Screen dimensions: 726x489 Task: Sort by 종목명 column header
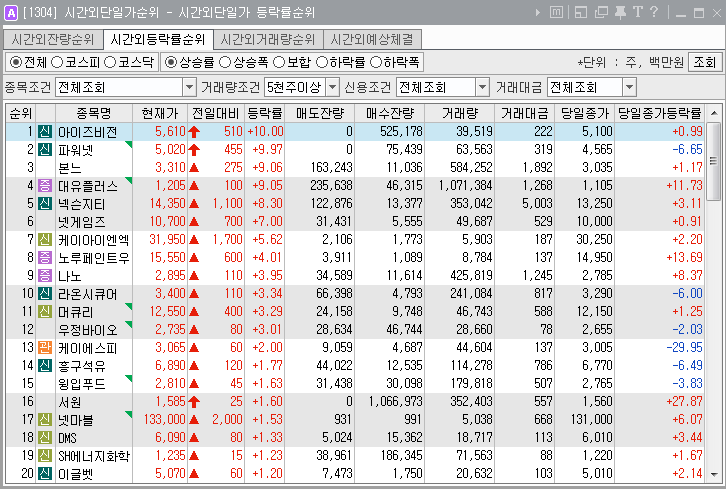click(x=94, y=113)
